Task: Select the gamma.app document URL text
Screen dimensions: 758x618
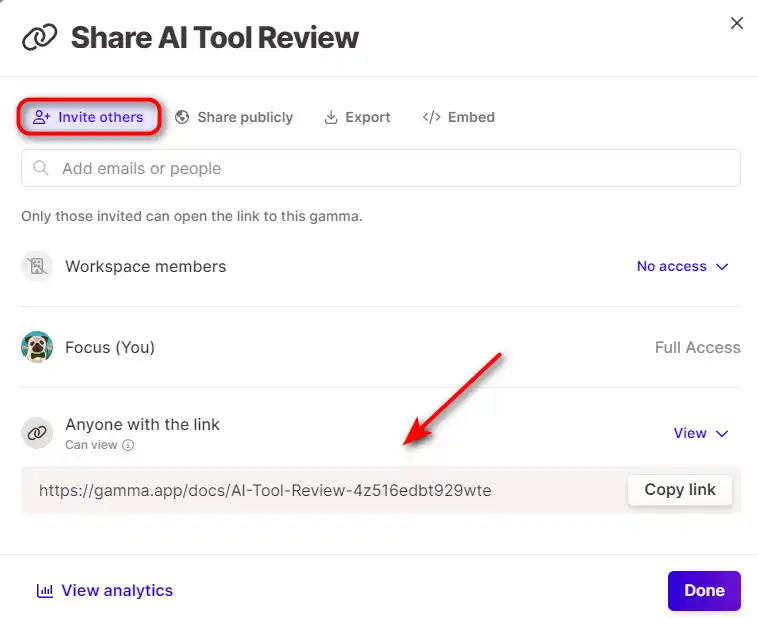Action: click(265, 490)
